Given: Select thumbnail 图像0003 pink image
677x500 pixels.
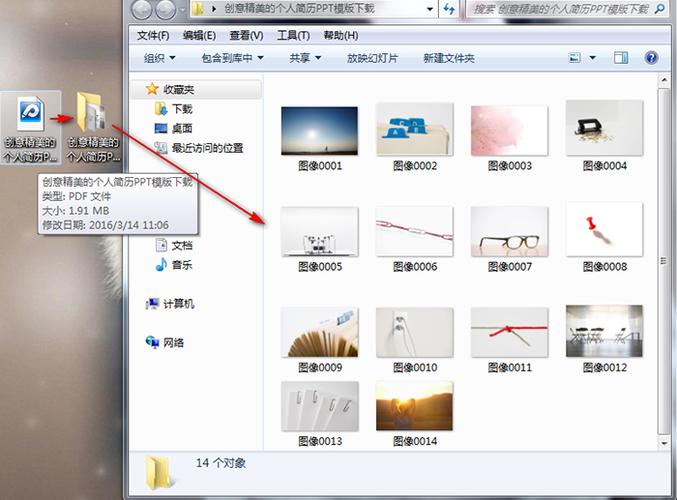Looking at the screenshot, I should point(509,131).
